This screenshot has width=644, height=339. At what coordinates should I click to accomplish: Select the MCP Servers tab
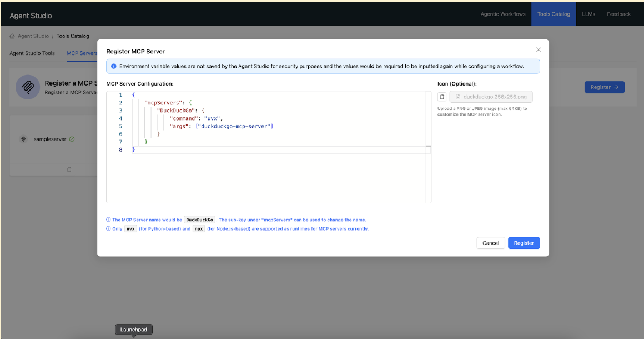pos(82,53)
